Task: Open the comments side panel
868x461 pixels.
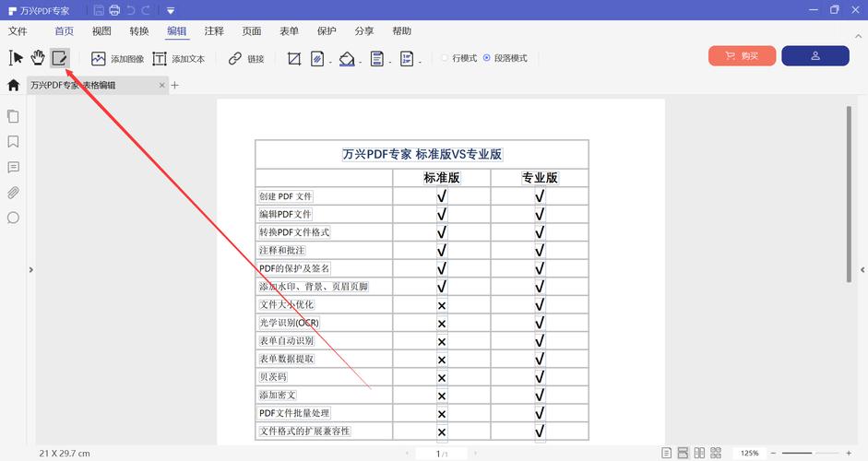Action: [13, 167]
